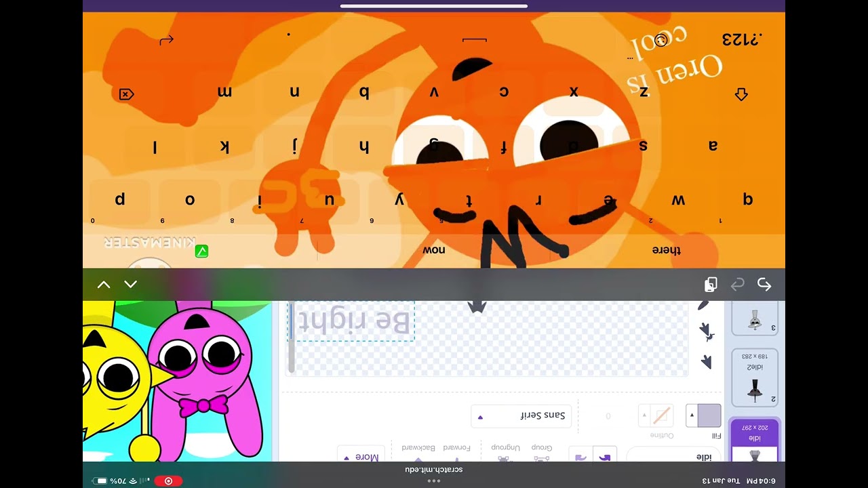Tap the p key
Screen dimensions: 868x488
(120, 199)
